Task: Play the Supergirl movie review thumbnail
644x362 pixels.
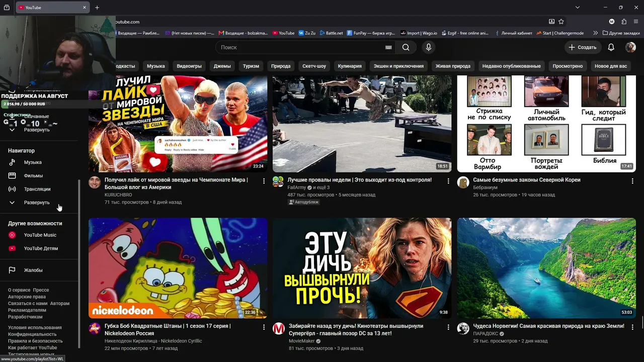Action: click(362, 268)
